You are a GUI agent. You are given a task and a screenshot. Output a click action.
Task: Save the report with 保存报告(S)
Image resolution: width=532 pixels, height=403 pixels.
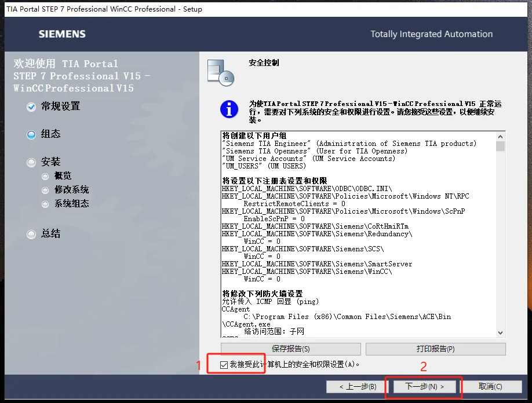[x=291, y=349]
